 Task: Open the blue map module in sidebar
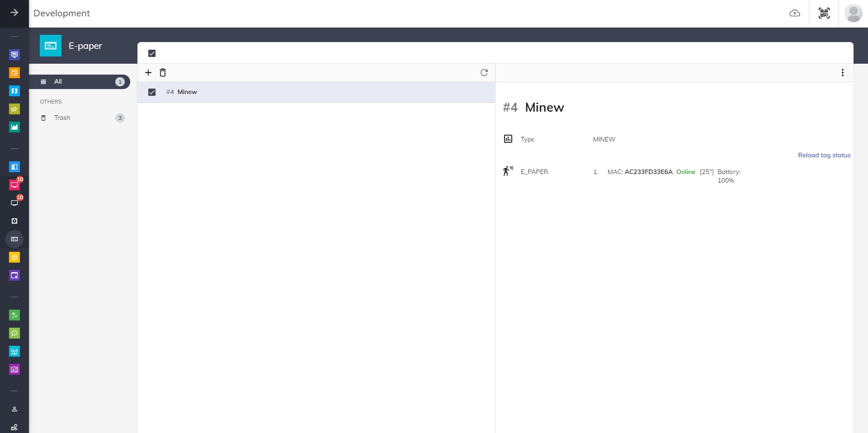14,91
